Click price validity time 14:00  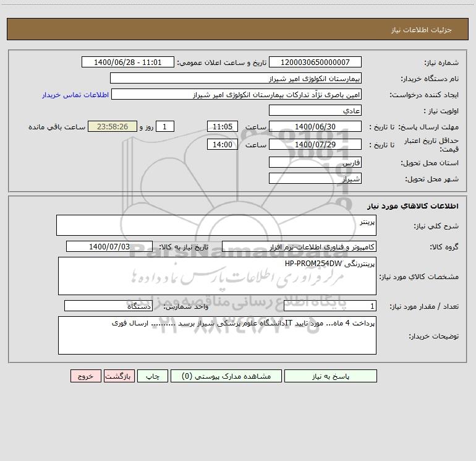223,144
